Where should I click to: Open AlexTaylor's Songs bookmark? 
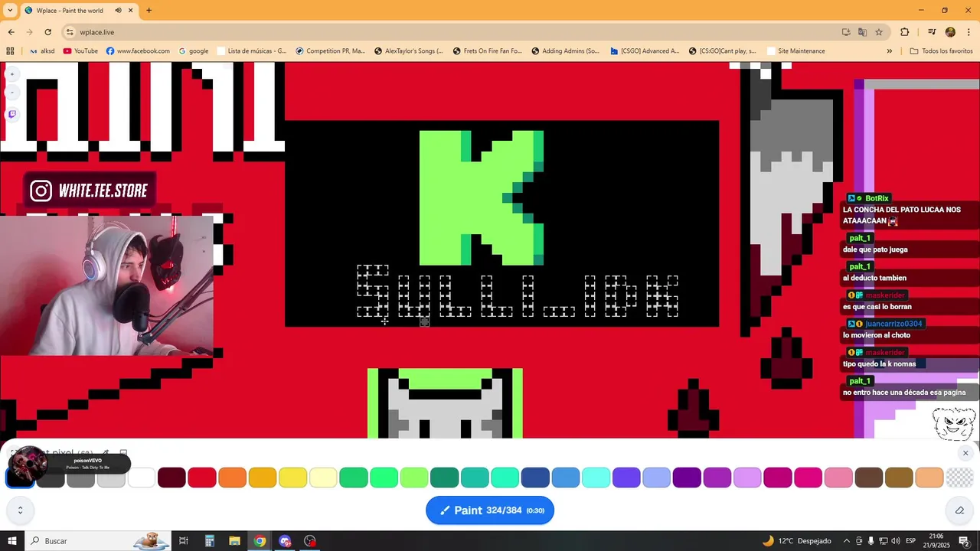coord(409,51)
